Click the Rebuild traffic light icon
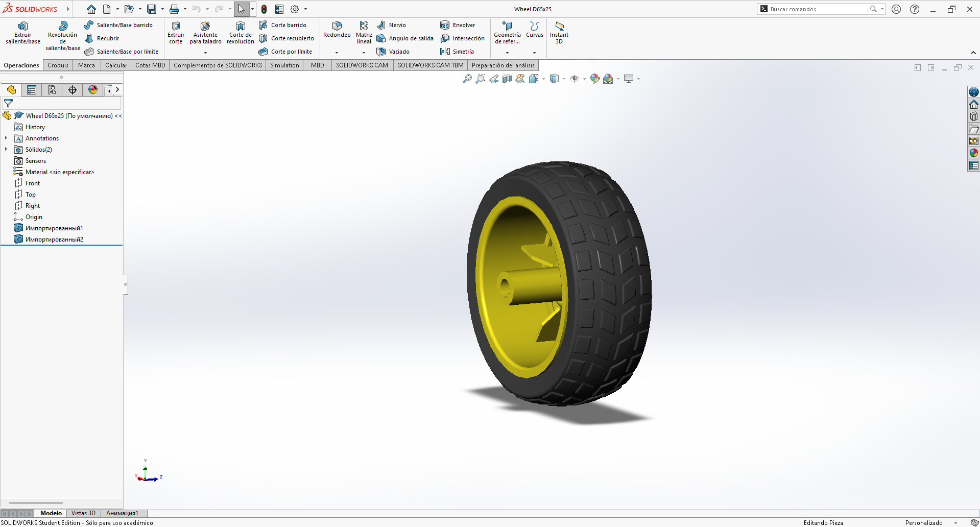The height and width of the screenshot is (527, 980). [x=264, y=9]
